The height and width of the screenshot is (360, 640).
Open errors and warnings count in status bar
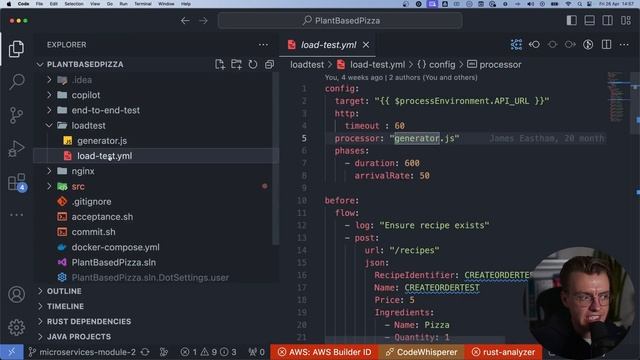[x=209, y=352]
